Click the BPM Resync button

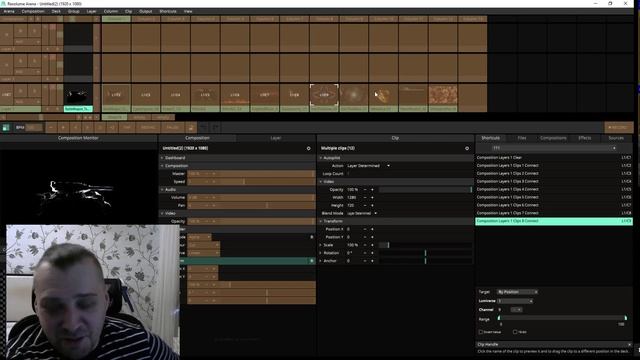[148, 127]
